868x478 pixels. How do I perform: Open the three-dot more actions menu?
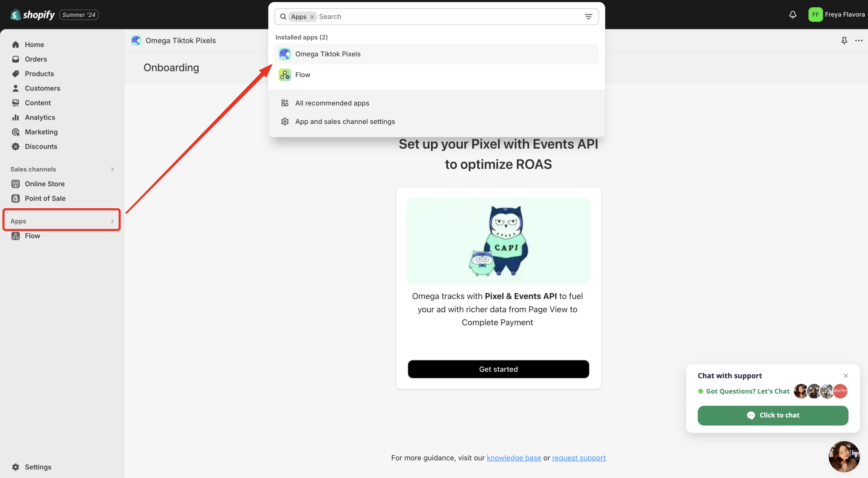point(859,41)
